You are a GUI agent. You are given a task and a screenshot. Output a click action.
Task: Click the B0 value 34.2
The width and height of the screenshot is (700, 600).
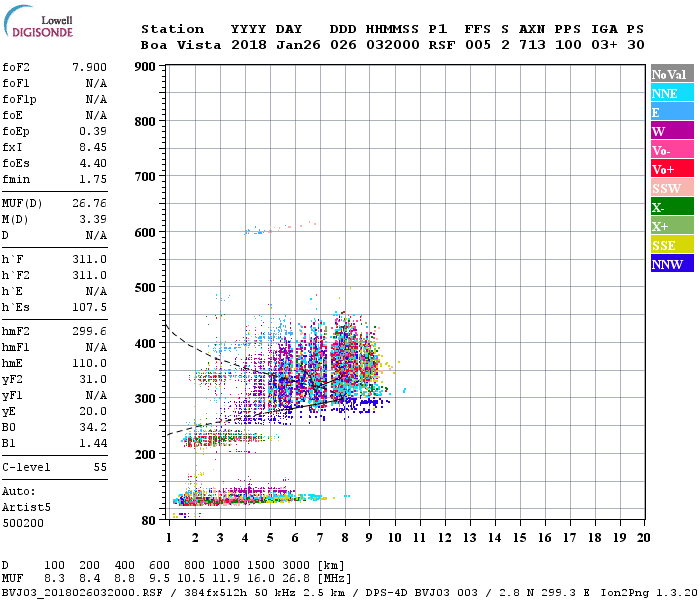[93, 427]
